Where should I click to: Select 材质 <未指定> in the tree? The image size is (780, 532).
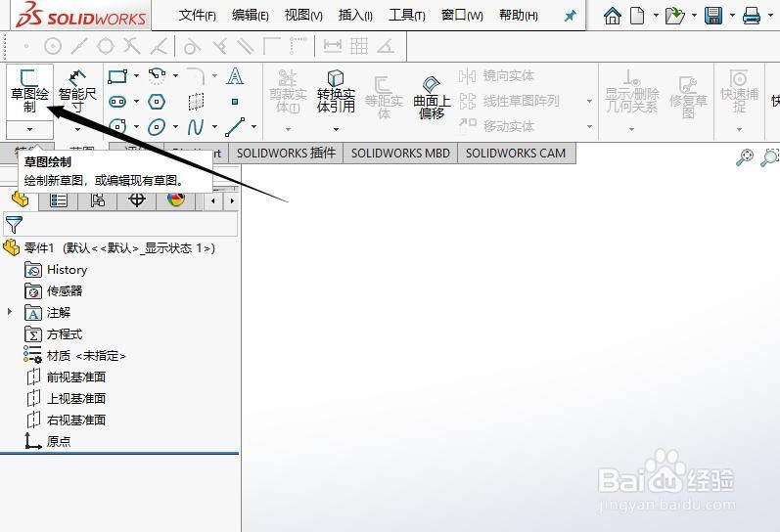(74, 356)
